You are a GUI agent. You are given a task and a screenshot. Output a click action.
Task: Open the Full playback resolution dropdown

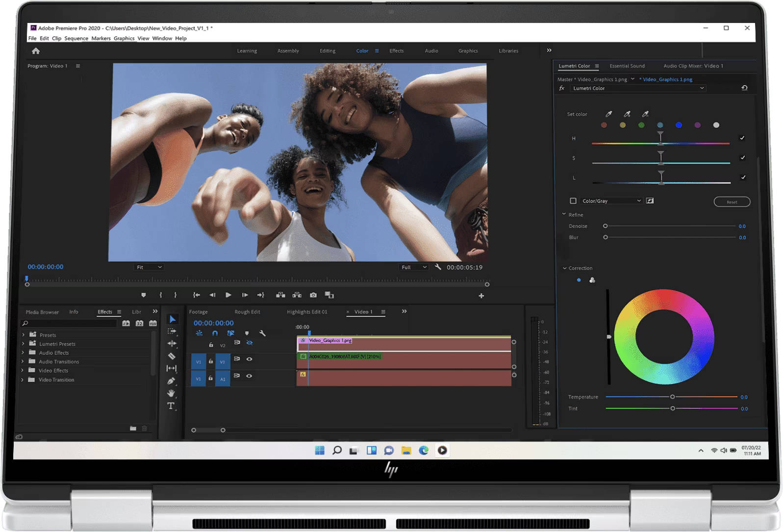(x=413, y=267)
